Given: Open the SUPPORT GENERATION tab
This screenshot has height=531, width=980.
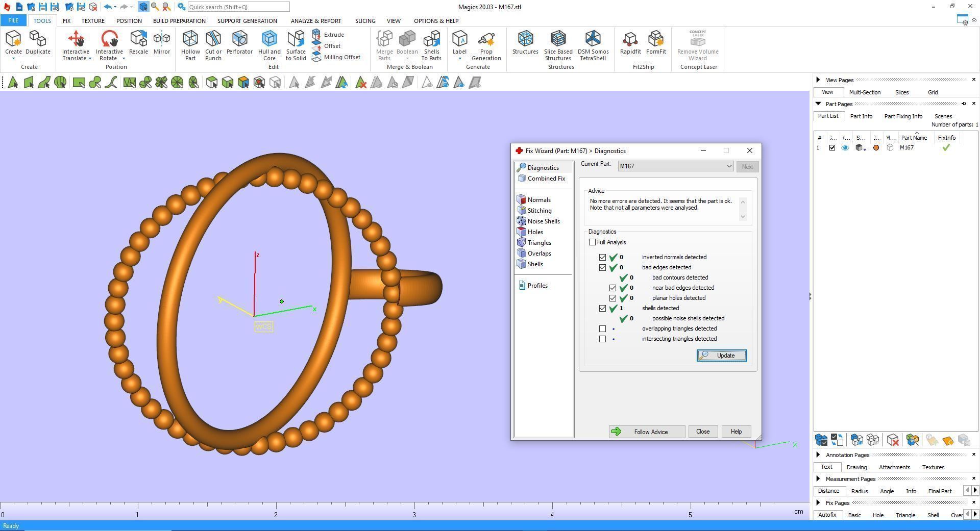Looking at the screenshot, I should coord(247,21).
